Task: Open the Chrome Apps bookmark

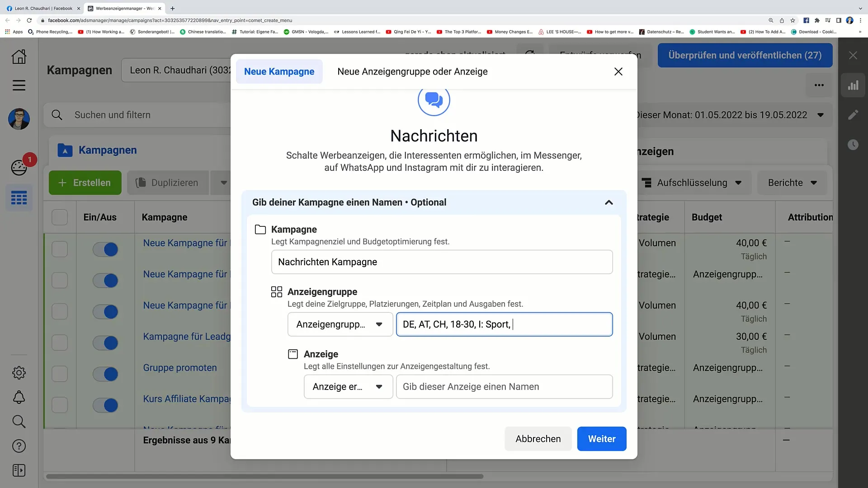Action: (x=14, y=32)
